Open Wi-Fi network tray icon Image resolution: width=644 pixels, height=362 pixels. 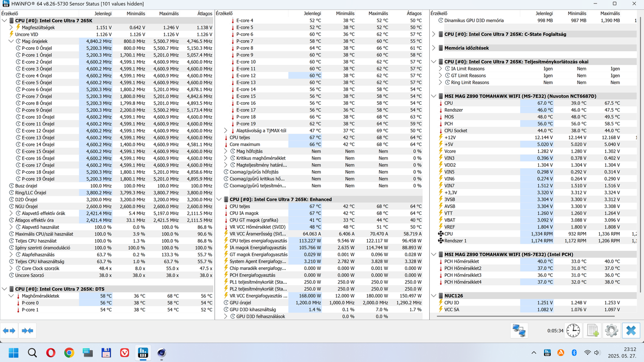(587, 352)
